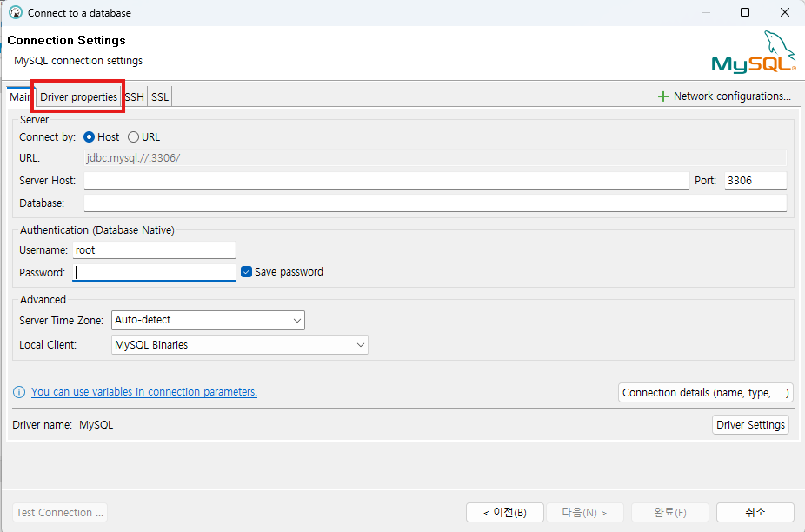
Task: Click the green plus Network configurations icon
Action: (662, 96)
